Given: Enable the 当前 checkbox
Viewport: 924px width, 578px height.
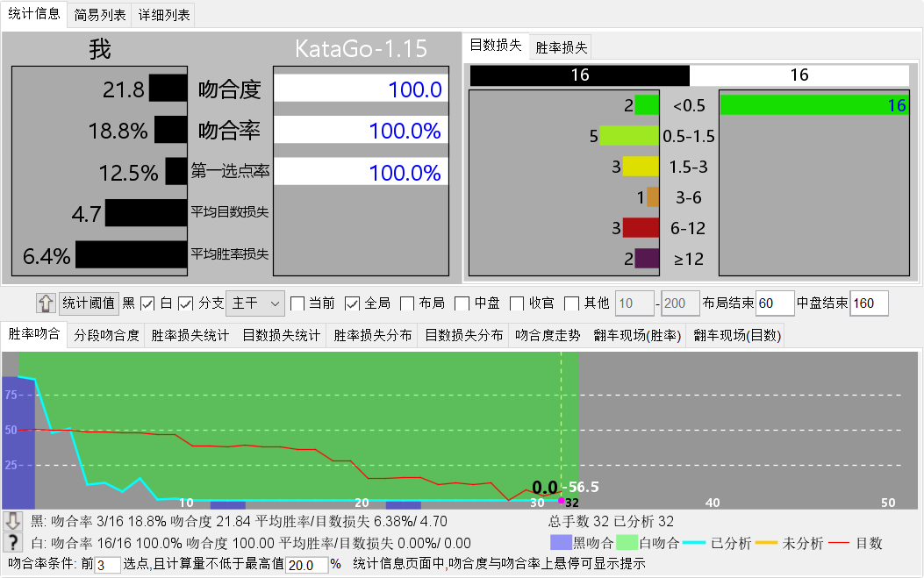Looking at the screenshot, I should coord(297,303).
